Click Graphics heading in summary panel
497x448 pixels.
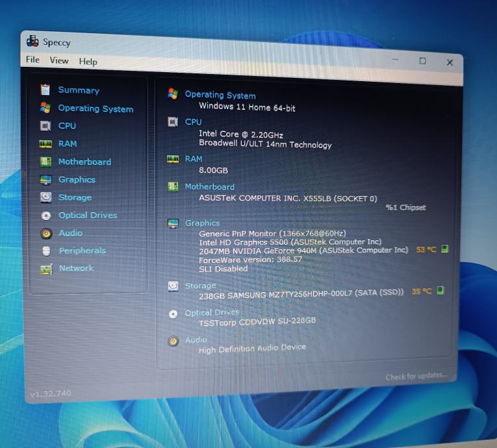(x=202, y=223)
